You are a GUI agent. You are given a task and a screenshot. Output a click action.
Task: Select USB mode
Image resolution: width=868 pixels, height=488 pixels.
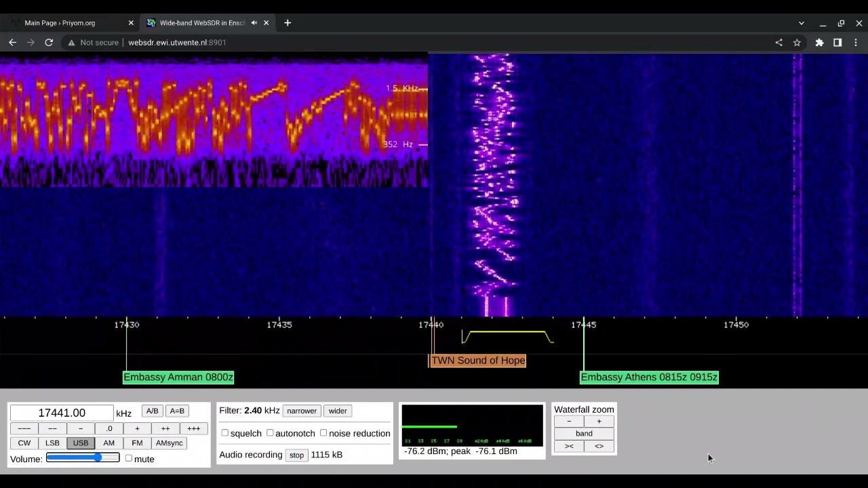click(81, 443)
